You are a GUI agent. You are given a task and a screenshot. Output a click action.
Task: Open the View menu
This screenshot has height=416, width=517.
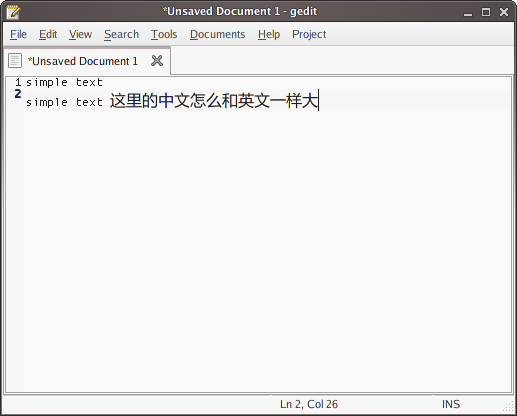tap(80, 34)
